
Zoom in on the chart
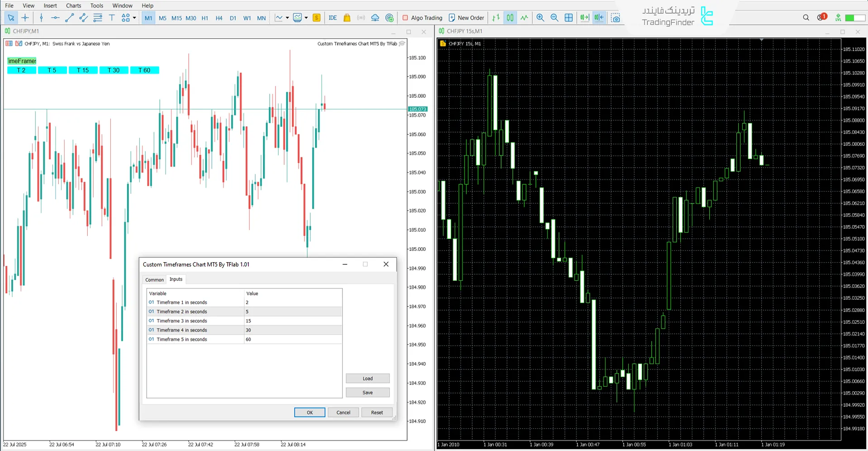[540, 18]
